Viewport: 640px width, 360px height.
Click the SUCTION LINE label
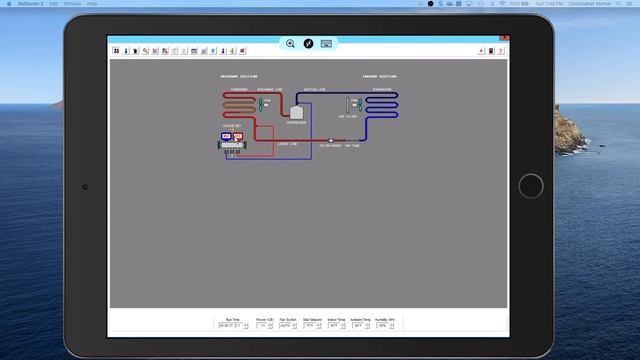pyautogui.click(x=315, y=89)
